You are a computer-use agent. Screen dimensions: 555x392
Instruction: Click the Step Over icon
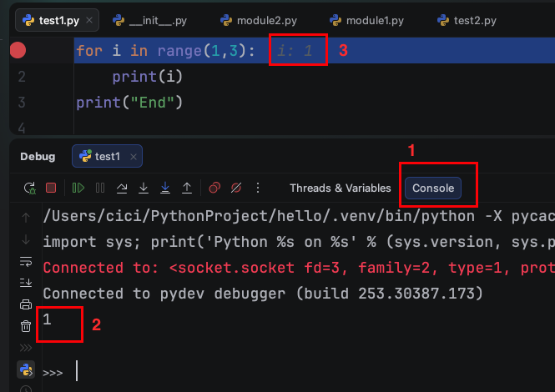click(x=122, y=188)
